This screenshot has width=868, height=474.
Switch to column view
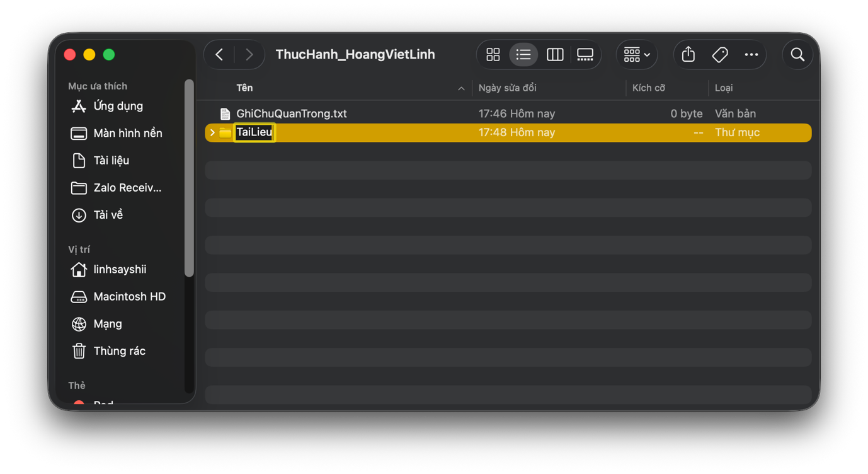tap(555, 55)
